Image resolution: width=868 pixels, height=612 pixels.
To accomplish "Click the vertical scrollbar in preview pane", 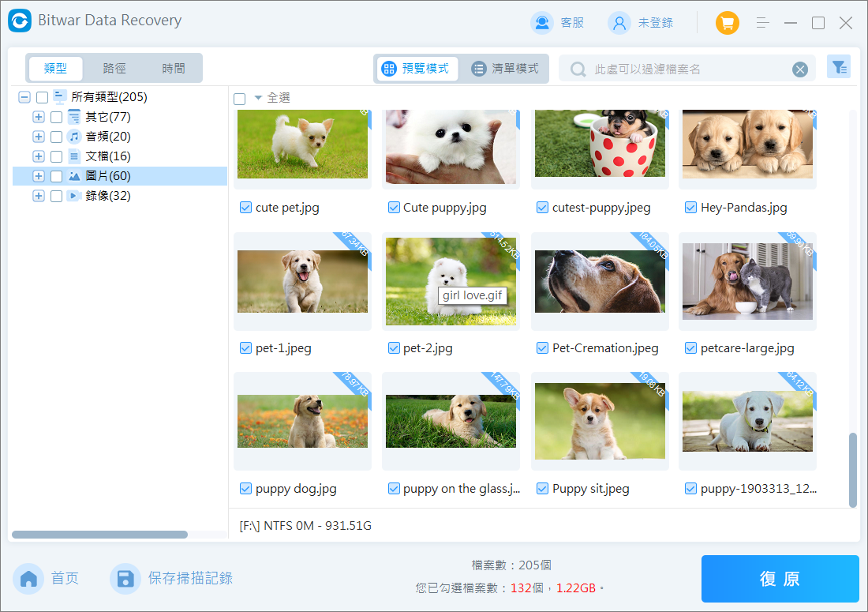I will tap(852, 469).
